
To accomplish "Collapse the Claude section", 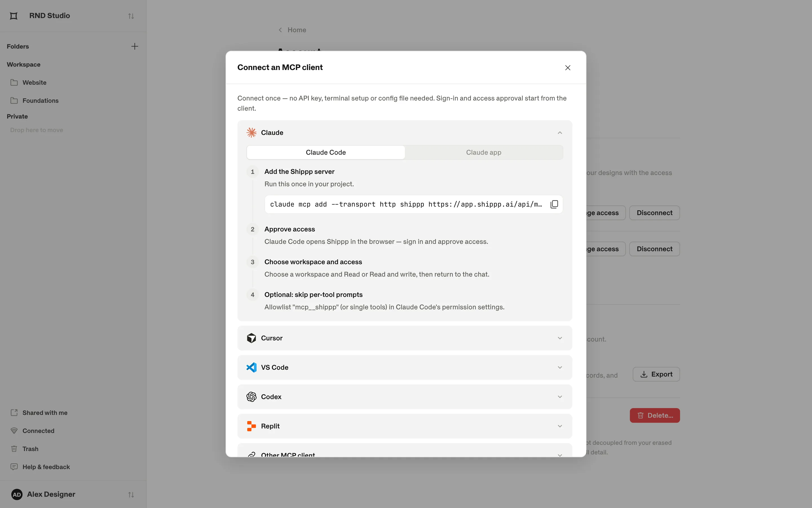I will (x=560, y=133).
